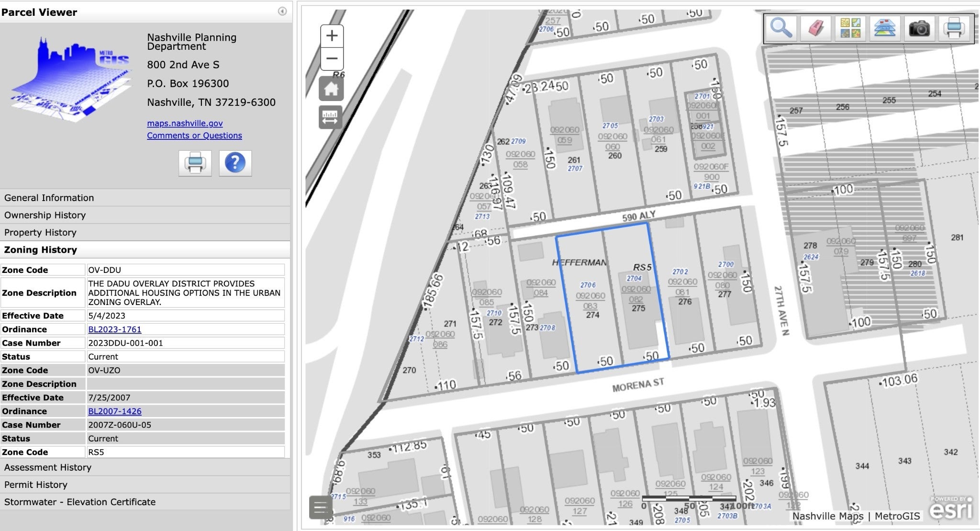980x531 pixels.
Task: Open the map layers icon
Action: point(885,28)
